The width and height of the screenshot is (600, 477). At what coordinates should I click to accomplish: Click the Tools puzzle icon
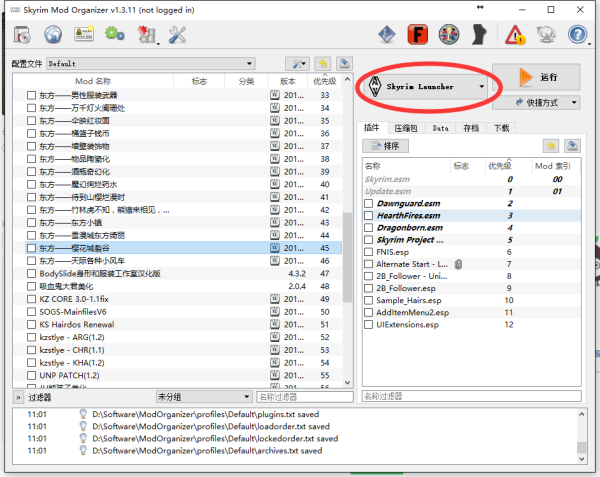coord(147,34)
